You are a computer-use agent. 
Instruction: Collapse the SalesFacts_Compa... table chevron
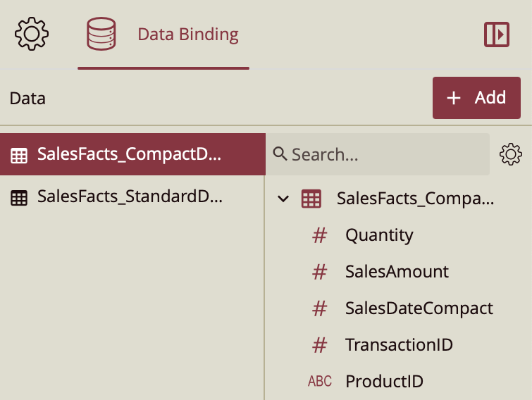coord(283,199)
